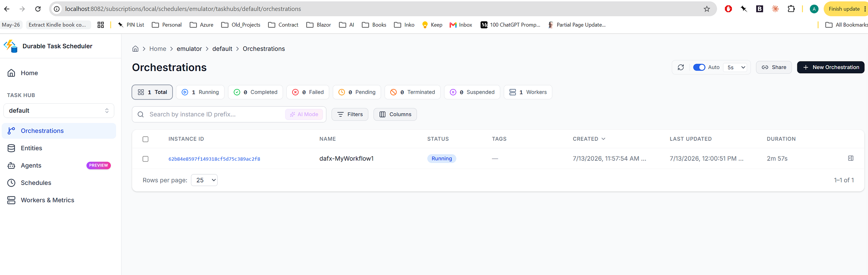Click the New Orchestration button
Image resolution: width=868 pixels, height=275 pixels.
tap(830, 67)
